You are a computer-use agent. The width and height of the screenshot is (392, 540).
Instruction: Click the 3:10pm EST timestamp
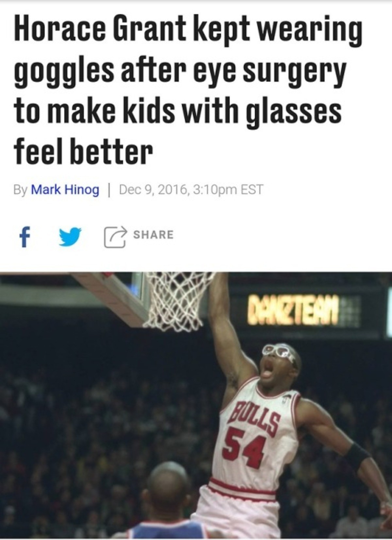click(x=228, y=189)
